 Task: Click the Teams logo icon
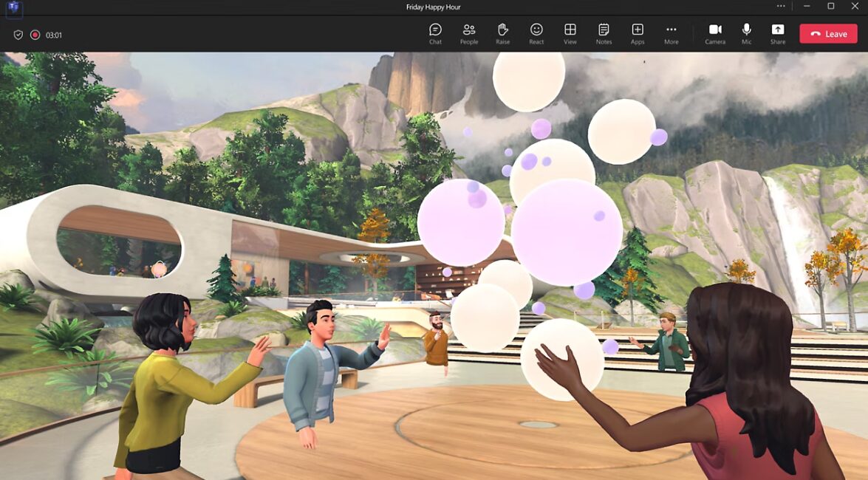pyautogui.click(x=14, y=7)
